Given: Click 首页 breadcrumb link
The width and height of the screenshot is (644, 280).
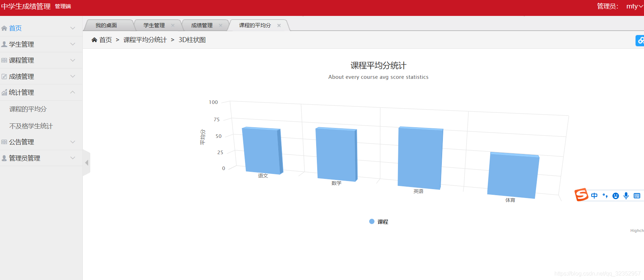Looking at the screenshot, I should 106,40.
